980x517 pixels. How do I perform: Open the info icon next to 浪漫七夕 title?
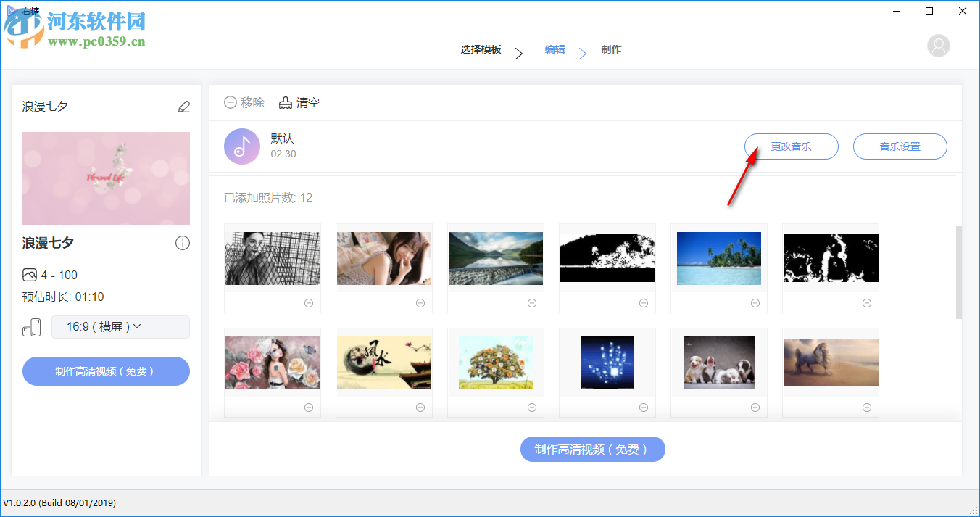(x=183, y=243)
